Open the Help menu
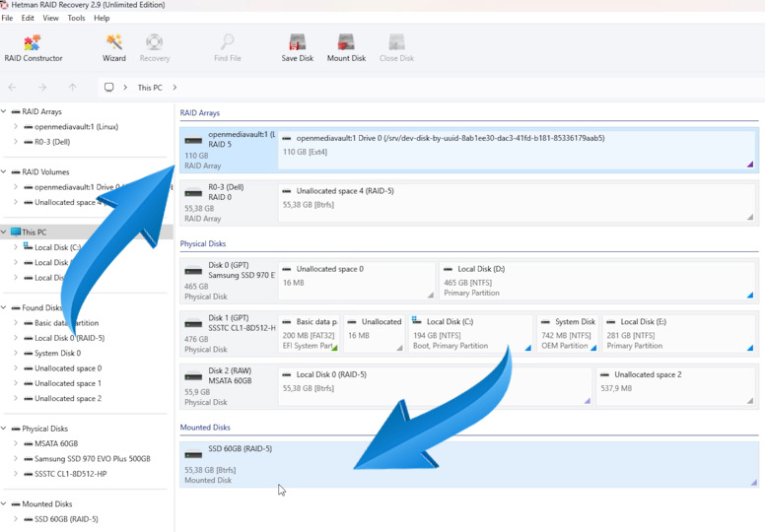 [x=102, y=18]
